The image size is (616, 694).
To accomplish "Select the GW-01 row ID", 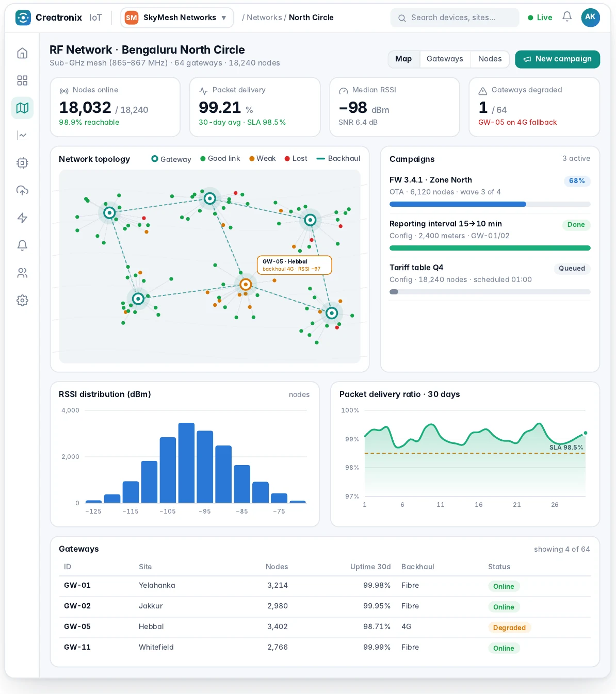I will (77, 585).
